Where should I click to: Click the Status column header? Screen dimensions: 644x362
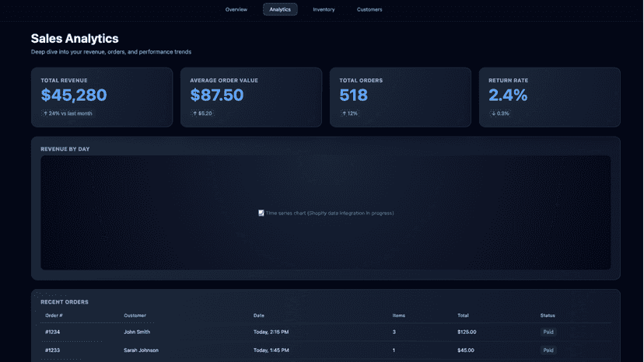click(548, 315)
